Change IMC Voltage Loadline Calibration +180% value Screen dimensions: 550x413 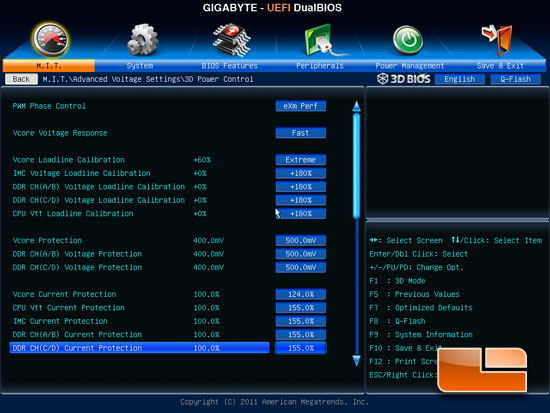(x=301, y=173)
